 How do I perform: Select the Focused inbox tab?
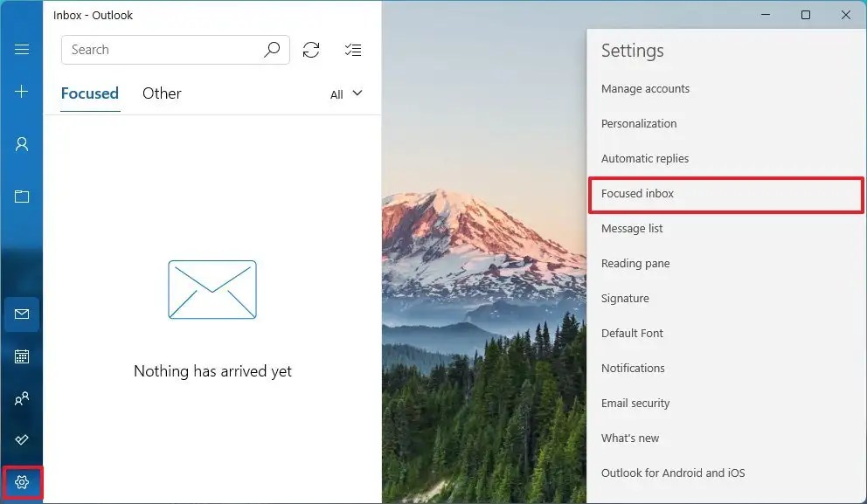tap(89, 93)
